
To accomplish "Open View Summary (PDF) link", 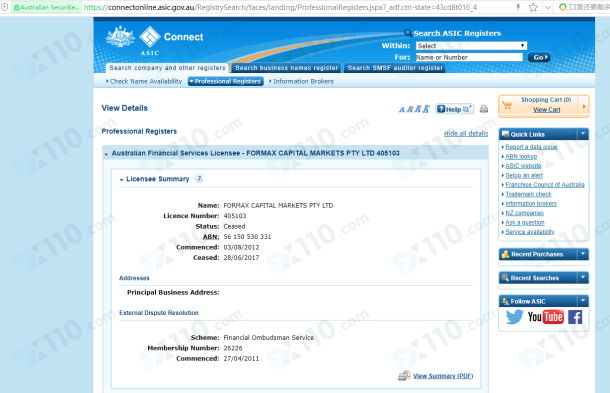I will tap(443, 376).
